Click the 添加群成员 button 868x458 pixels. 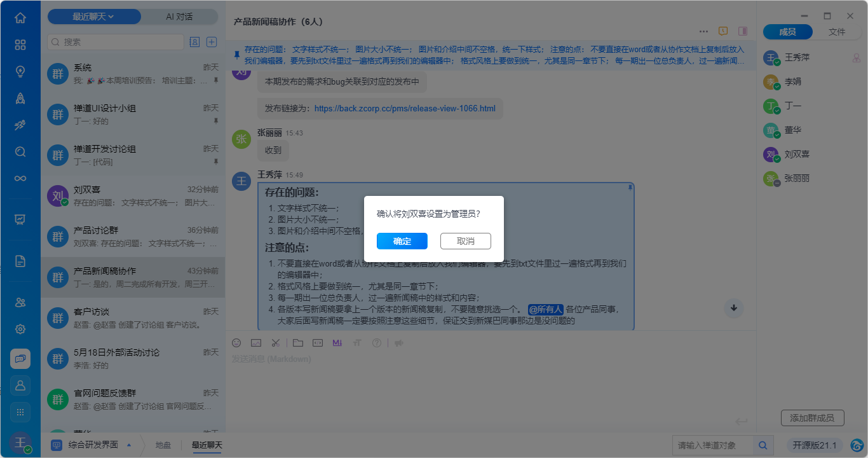[812, 418]
